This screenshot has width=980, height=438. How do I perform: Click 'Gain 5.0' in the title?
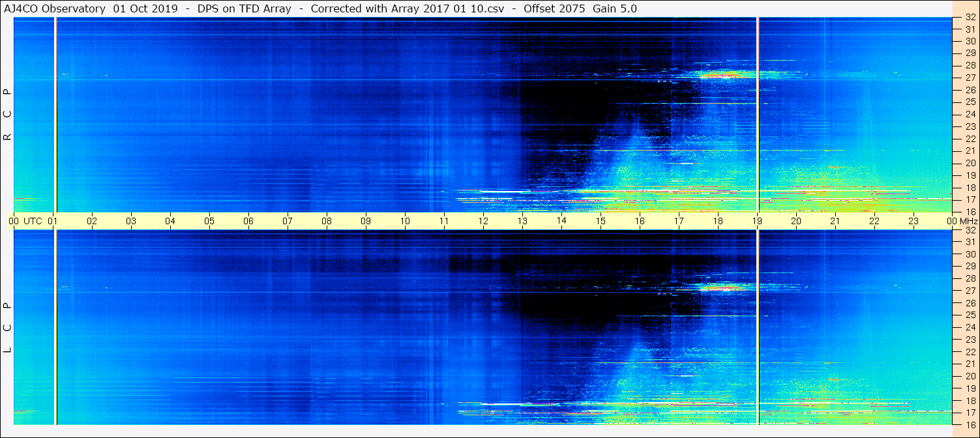614,8
